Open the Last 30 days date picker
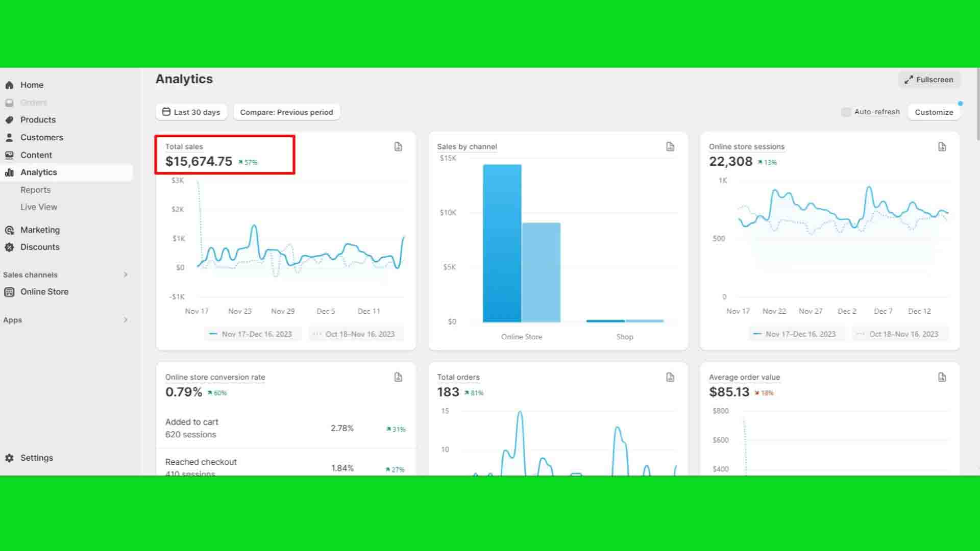The image size is (980, 551). pyautogui.click(x=191, y=112)
